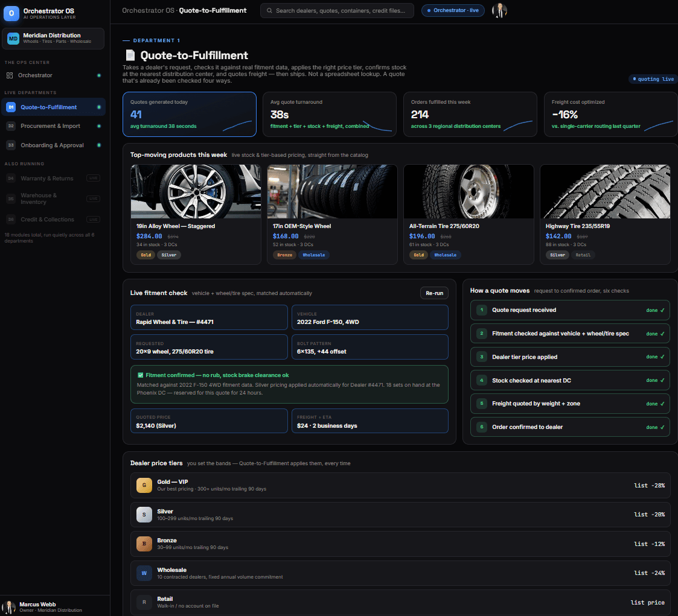Screen dimensions: 678x616
Task: Click the Gold tag on 19in Alloy Wheel
Action: coord(146,255)
